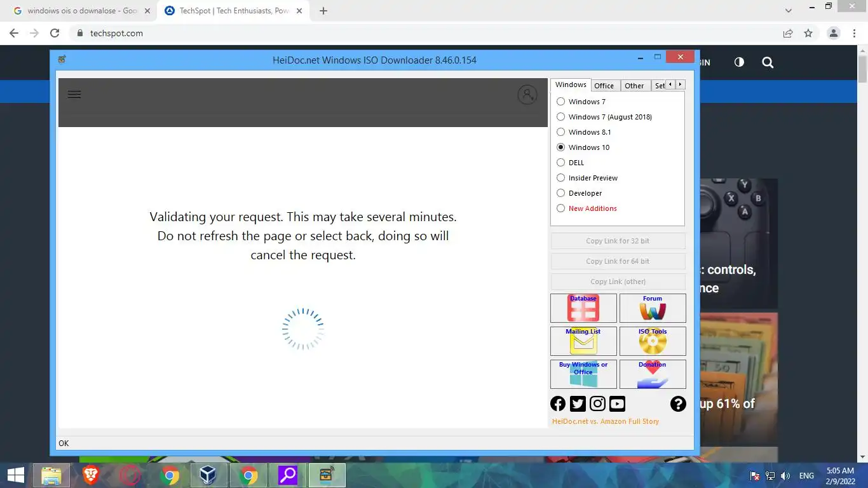Screen dimensions: 868x488
Task: Click the user account avatar icon
Action: click(527, 95)
